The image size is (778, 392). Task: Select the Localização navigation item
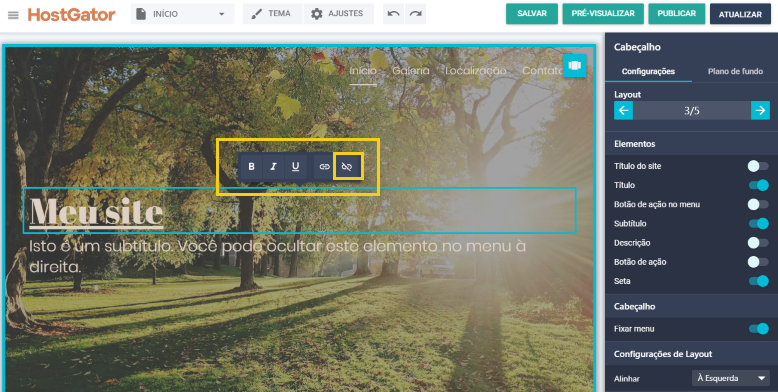(476, 71)
